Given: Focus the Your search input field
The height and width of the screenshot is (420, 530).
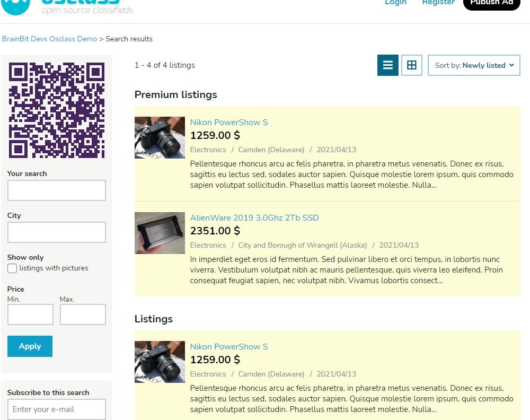Looking at the screenshot, I should (x=56, y=190).
